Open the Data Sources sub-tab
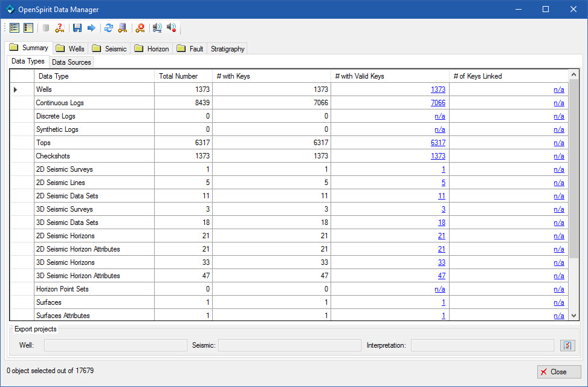 [71, 62]
